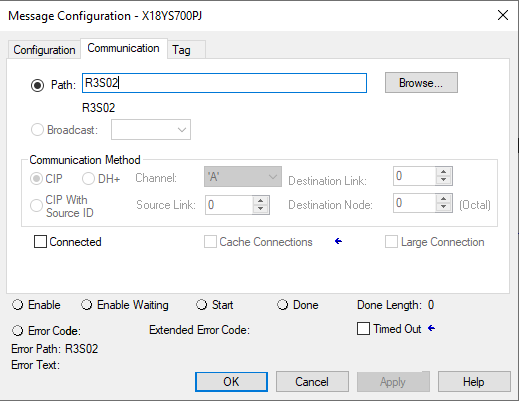
Task: Click the Apply button
Action: (393, 382)
